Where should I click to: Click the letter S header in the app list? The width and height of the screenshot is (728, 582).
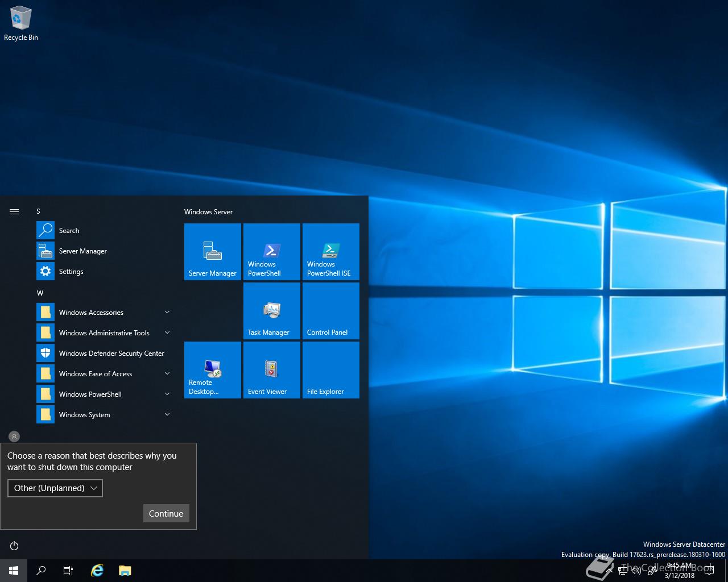pyautogui.click(x=39, y=211)
